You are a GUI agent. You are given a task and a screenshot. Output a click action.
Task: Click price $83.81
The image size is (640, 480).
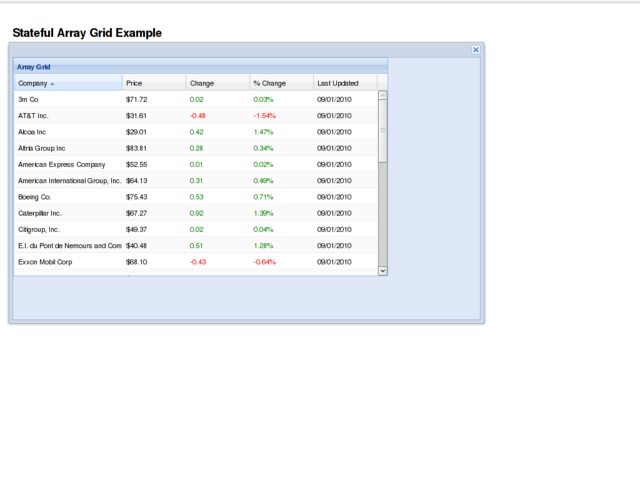click(136, 148)
